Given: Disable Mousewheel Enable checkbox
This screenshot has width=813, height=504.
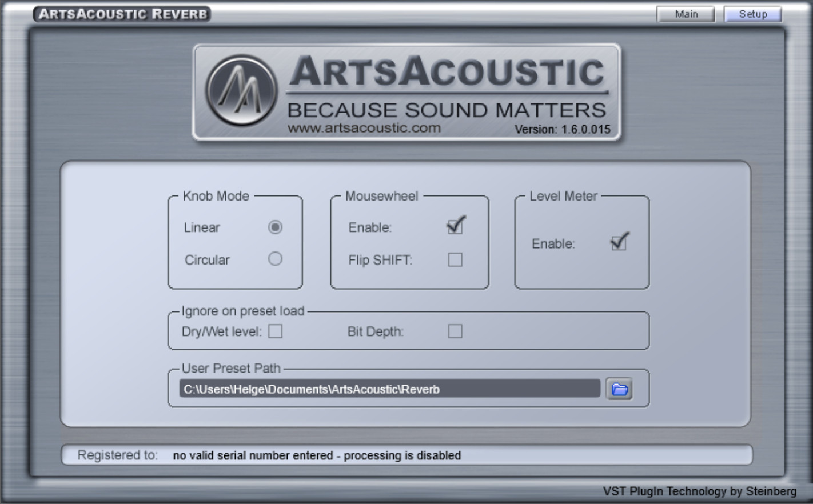Looking at the screenshot, I should (456, 226).
